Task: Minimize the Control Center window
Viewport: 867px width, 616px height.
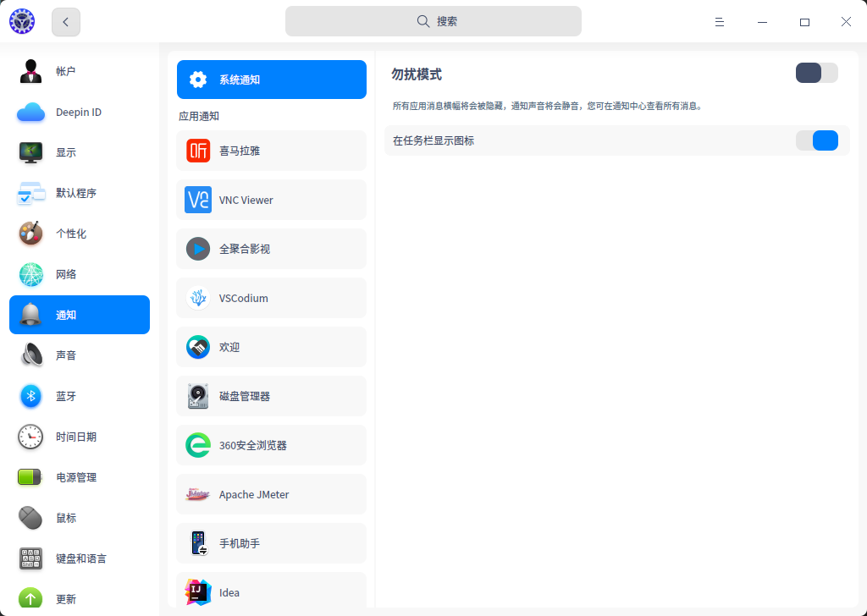Action: (x=762, y=22)
